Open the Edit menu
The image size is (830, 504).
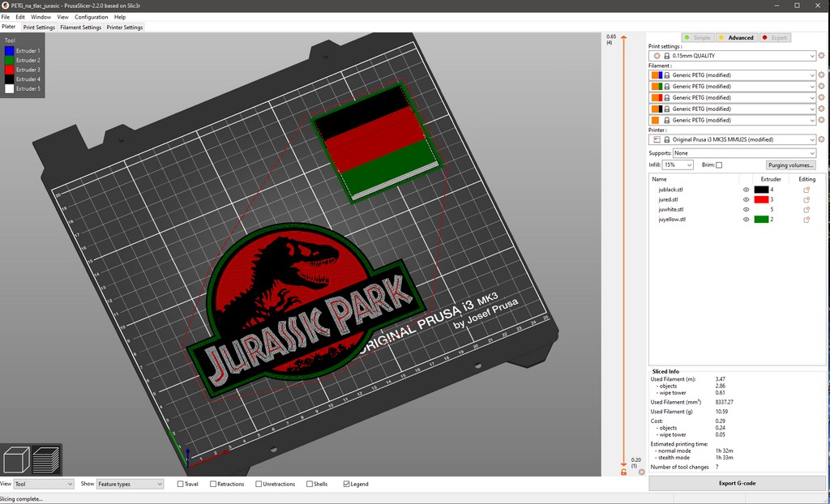coord(20,17)
